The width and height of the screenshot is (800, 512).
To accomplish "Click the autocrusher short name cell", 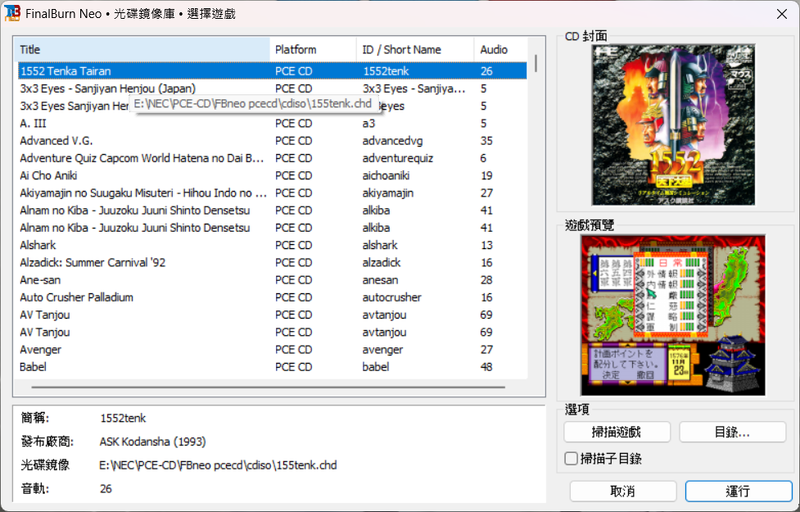I will (392, 297).
